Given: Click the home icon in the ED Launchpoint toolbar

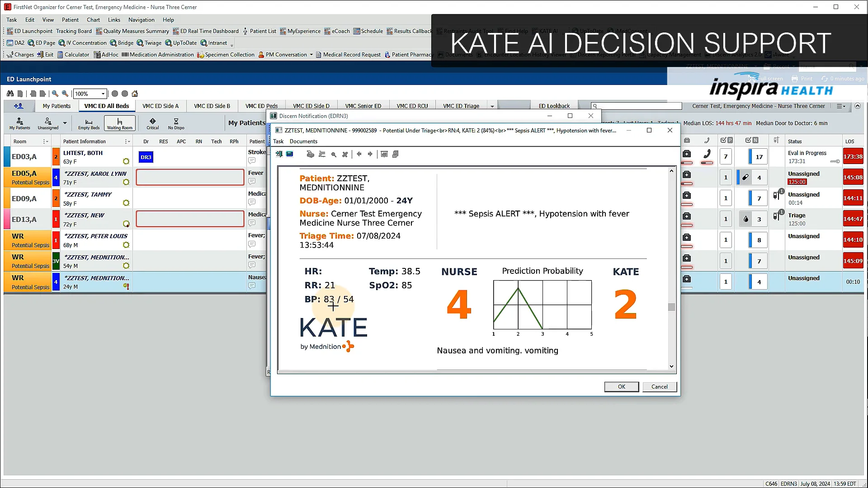Looking at the screenshot, I should click(135, 94).
